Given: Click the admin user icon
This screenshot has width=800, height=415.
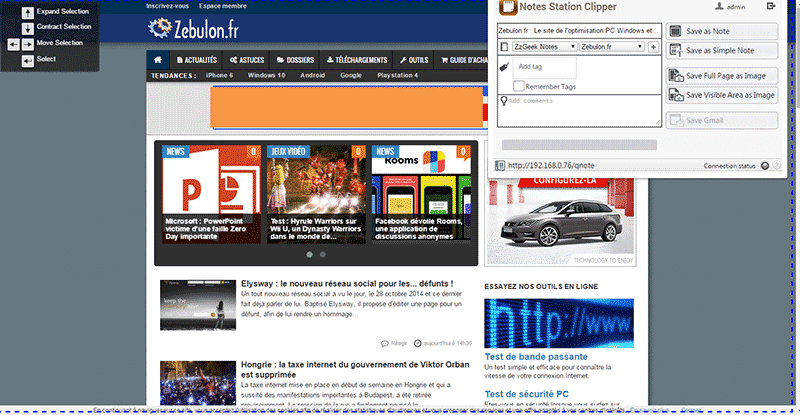Looking at the screenshot, I should coord(719,6).
